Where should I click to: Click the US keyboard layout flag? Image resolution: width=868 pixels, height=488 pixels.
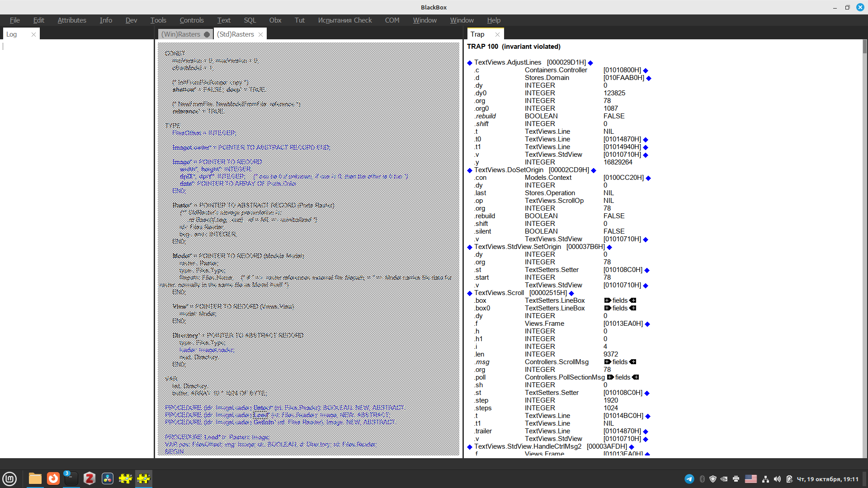pyautogui.click(x=750, y=479)
